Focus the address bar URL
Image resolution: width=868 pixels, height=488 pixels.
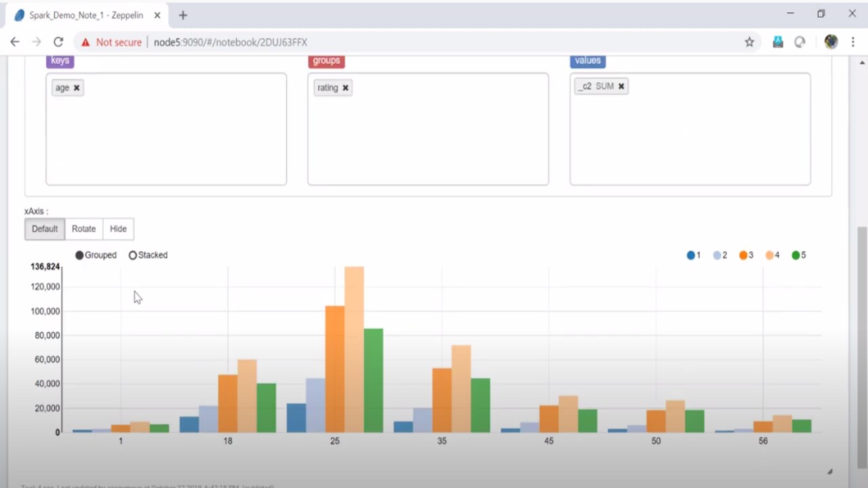[231, 42]
